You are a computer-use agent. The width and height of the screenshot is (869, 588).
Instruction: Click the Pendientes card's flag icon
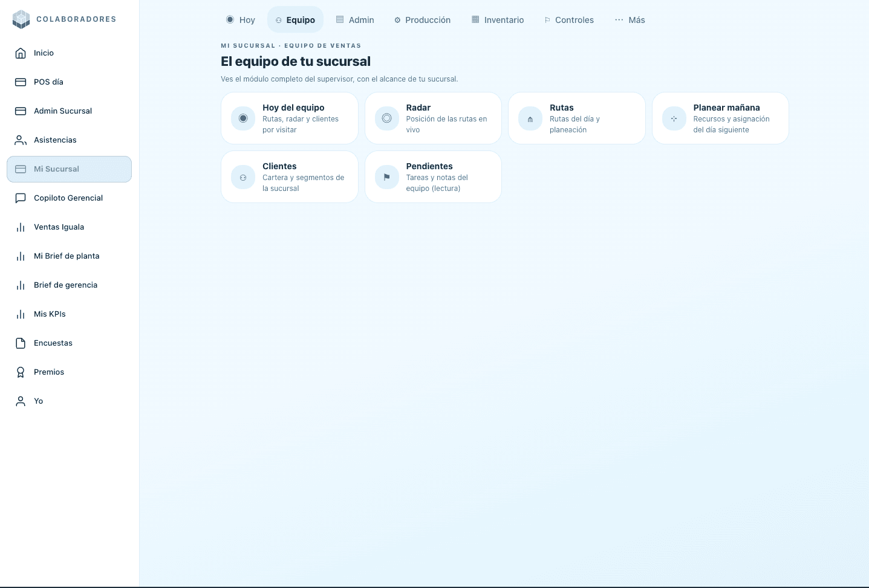[x=387, y=177]
